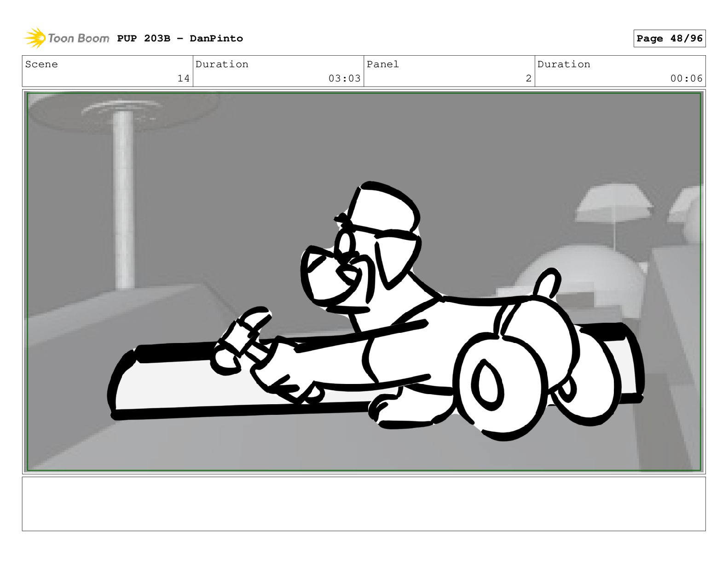Click the panel number value '2'
Screen dimensions: 728x564
tap(529, 79)
